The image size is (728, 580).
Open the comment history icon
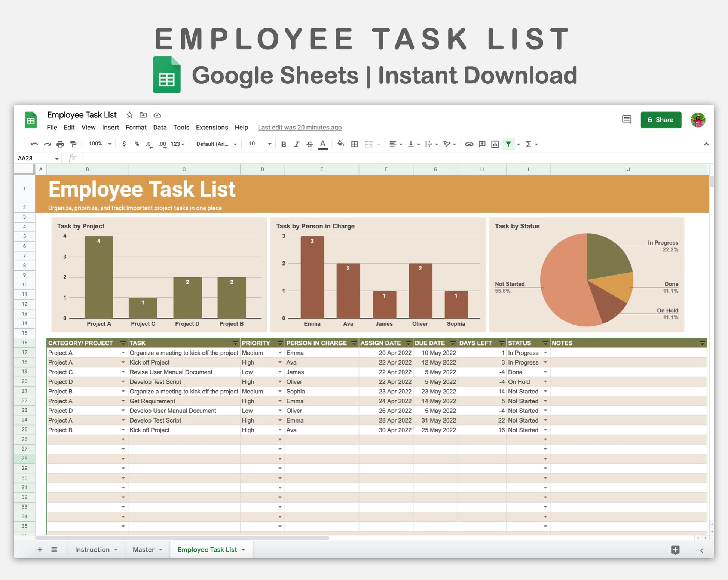(627, 120)
